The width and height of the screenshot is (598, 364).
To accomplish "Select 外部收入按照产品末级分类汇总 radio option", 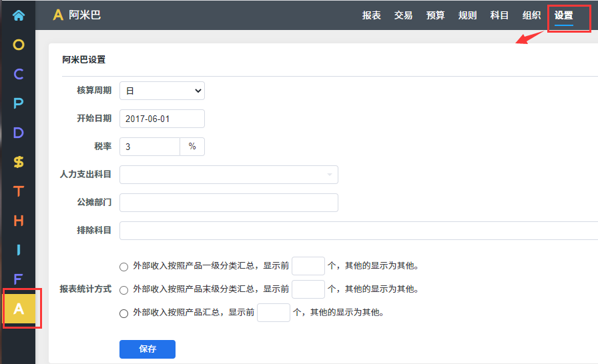I will (x=123, y=290).
